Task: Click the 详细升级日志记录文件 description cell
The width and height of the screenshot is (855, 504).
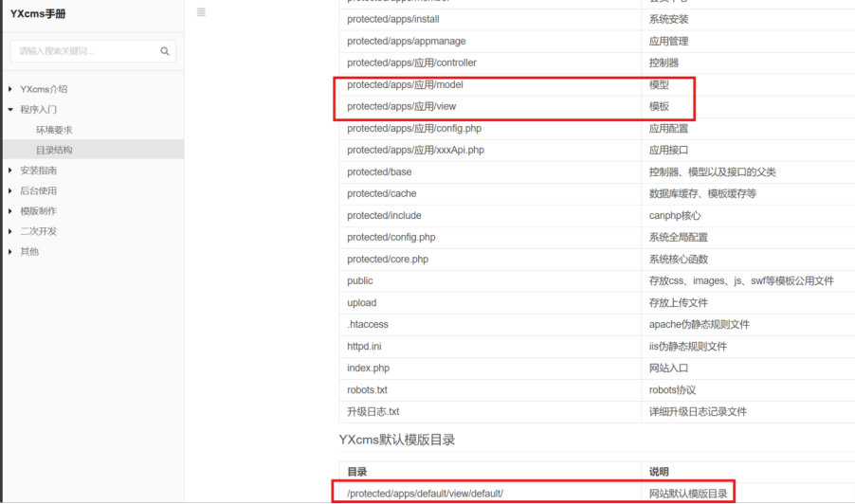Action: [748, 411]
